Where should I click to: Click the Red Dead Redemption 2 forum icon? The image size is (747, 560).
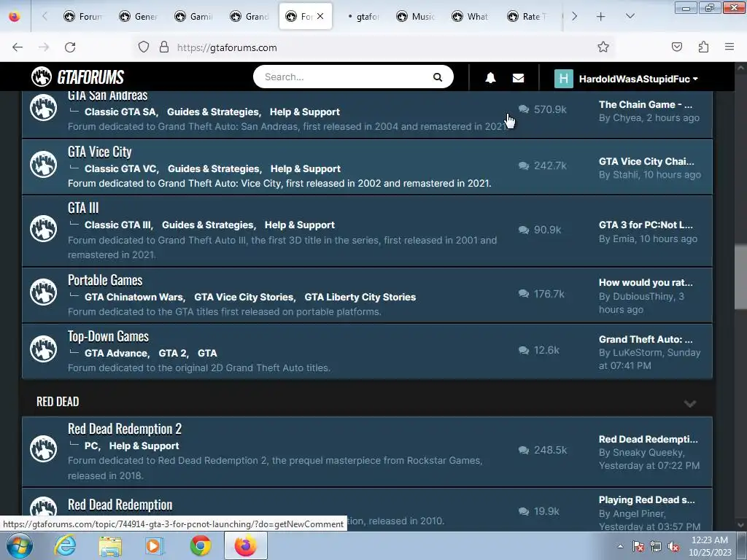(43, 448)
